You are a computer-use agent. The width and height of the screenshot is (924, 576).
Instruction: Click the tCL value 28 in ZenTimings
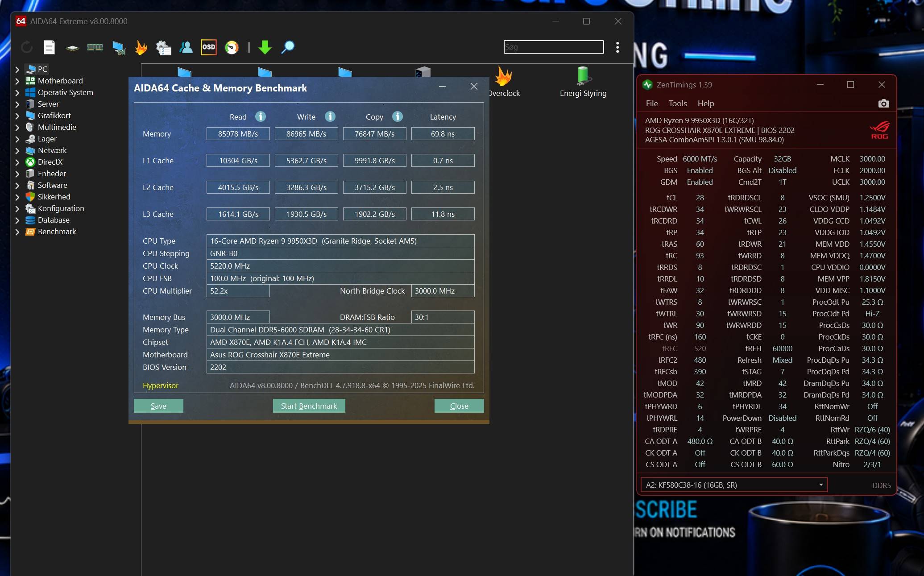click(700, 198)
